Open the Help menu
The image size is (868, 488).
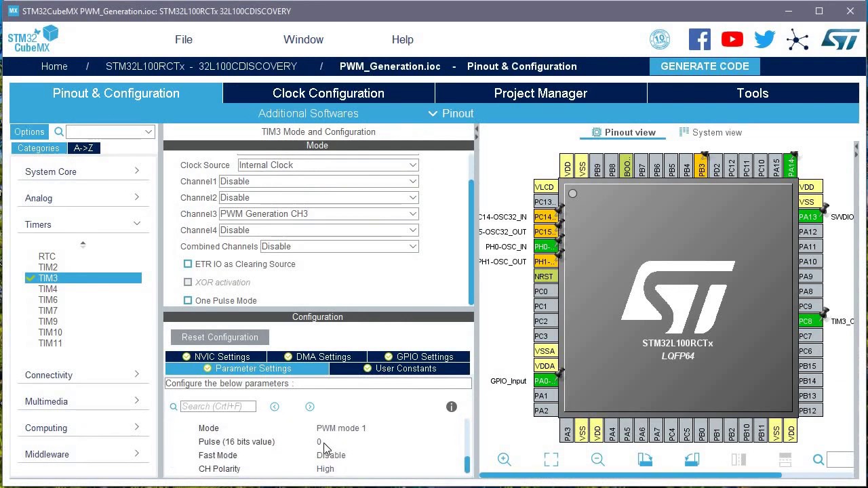[x=402, y=39]
